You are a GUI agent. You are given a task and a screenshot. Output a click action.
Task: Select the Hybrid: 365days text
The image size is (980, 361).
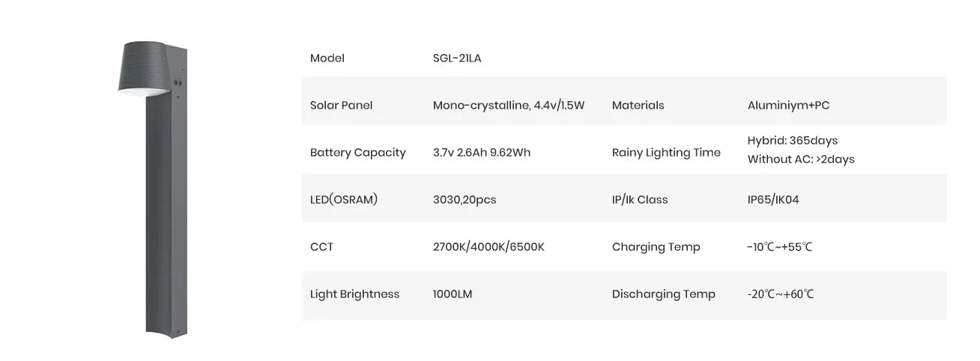pos(792,141)
